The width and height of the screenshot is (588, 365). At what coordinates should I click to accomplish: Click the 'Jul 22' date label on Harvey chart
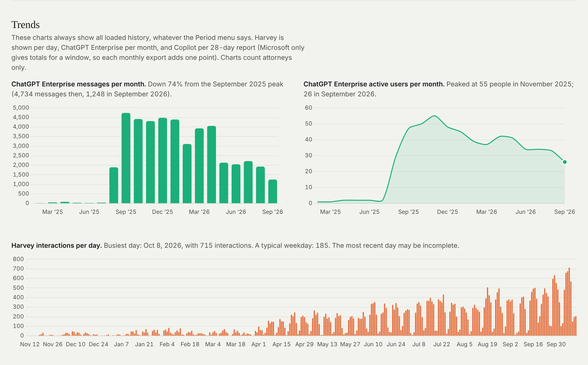tap(441, 344)
